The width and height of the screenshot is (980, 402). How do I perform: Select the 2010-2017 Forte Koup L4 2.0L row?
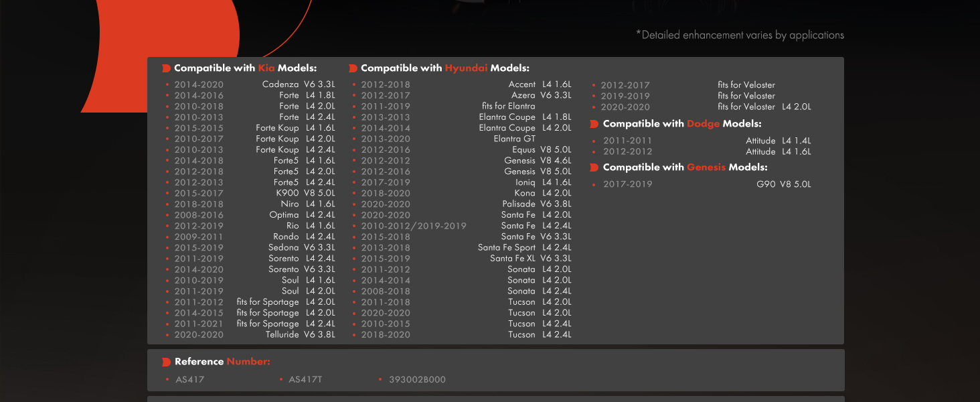click(x=250, y=139)
